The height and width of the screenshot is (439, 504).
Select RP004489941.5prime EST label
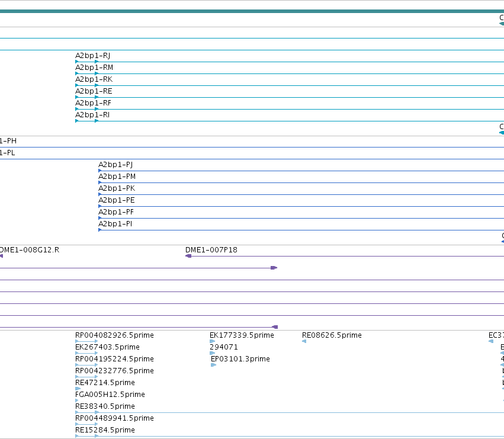(114, 418)
